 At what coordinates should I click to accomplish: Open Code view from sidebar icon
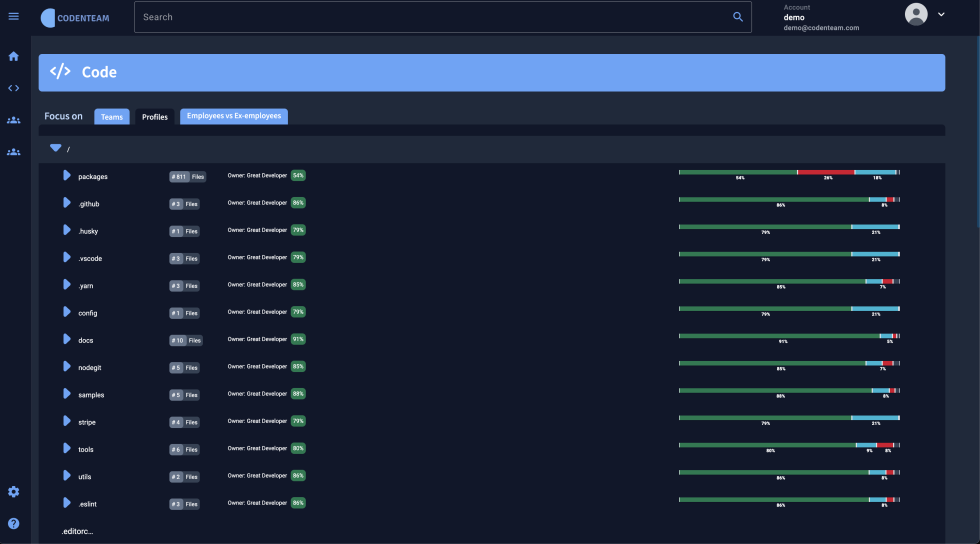pyautogui.click(x=13, y=88)
